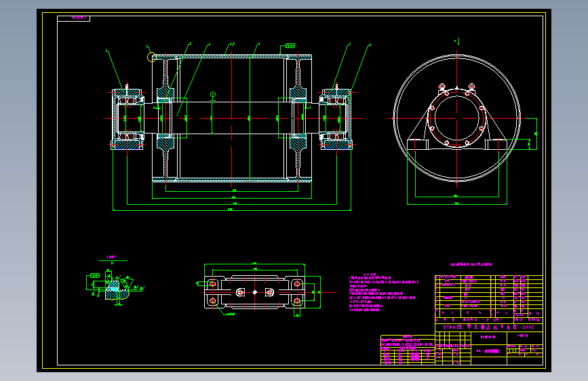
Task: Click the yellow detail circle on drum corner
Action: coord(151,58)
